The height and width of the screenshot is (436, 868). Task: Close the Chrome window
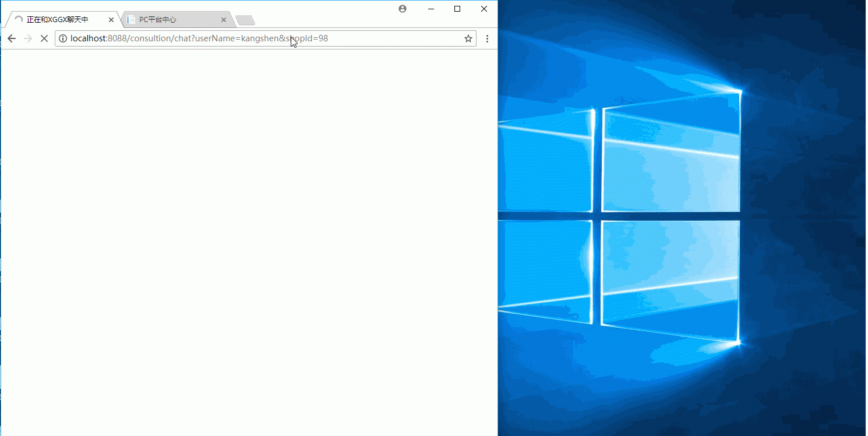484,9
